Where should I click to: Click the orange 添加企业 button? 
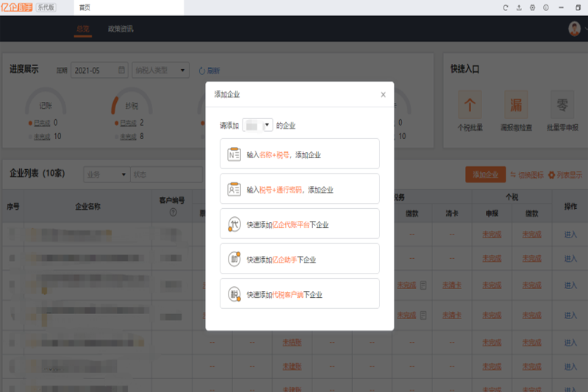485,174
